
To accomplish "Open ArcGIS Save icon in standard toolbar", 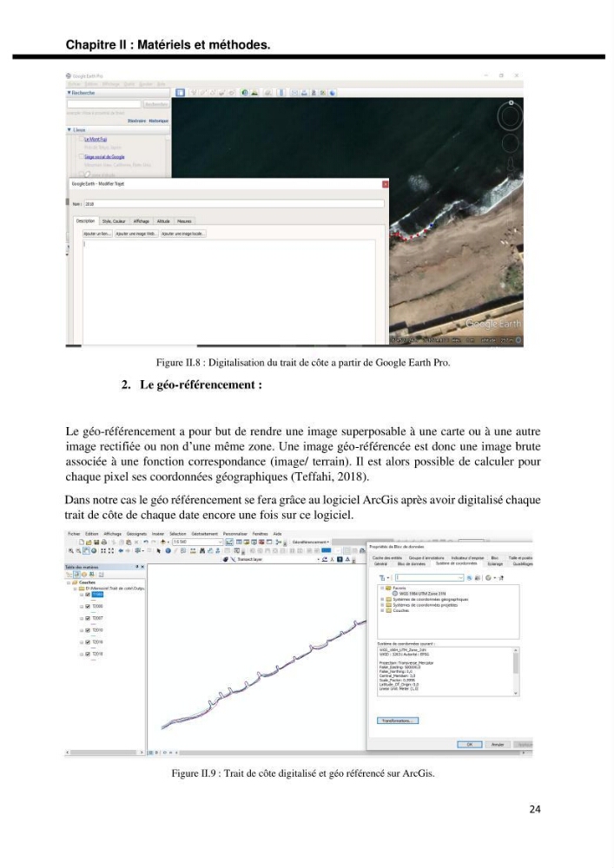I will (96, 542).
